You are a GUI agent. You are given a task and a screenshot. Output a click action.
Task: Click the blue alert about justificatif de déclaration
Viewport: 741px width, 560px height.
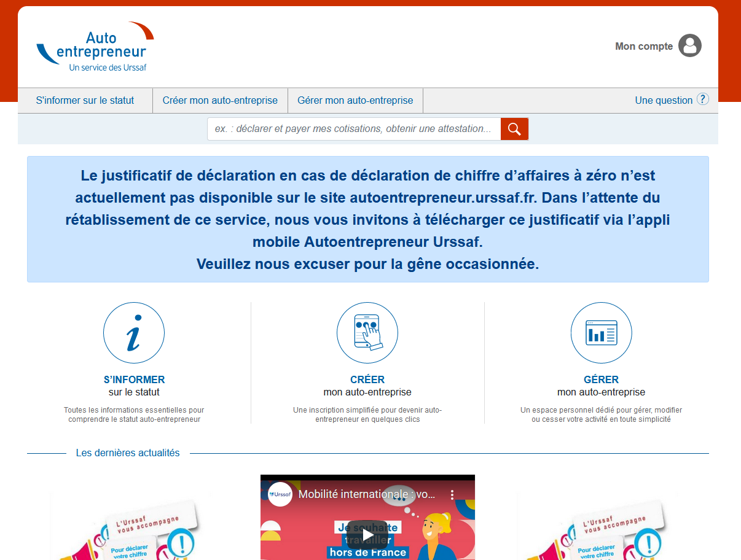[x=367, y=219]
